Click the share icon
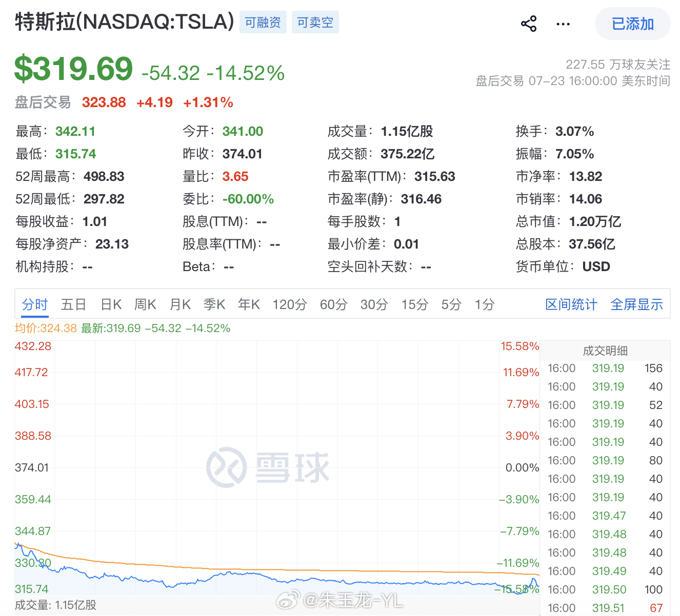 point(529,24)
